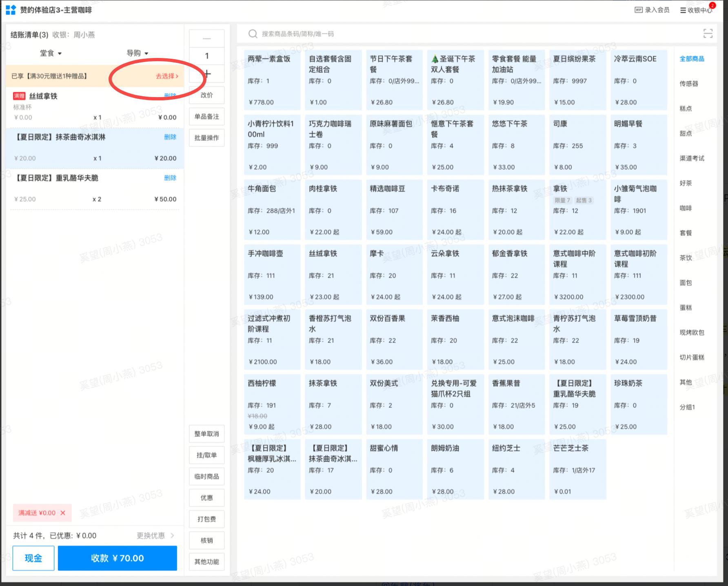
Task: Click the app logo icon
Action: point(11,10)
